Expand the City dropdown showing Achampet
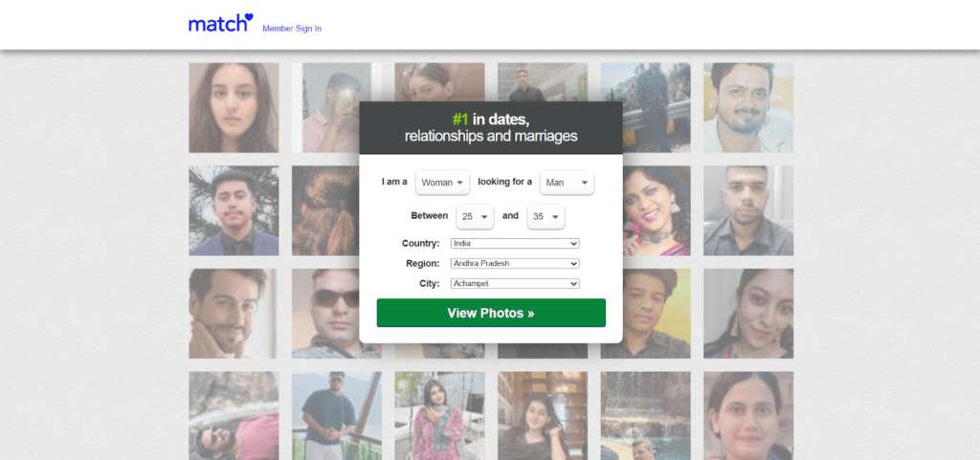 (x=515, y=283)
